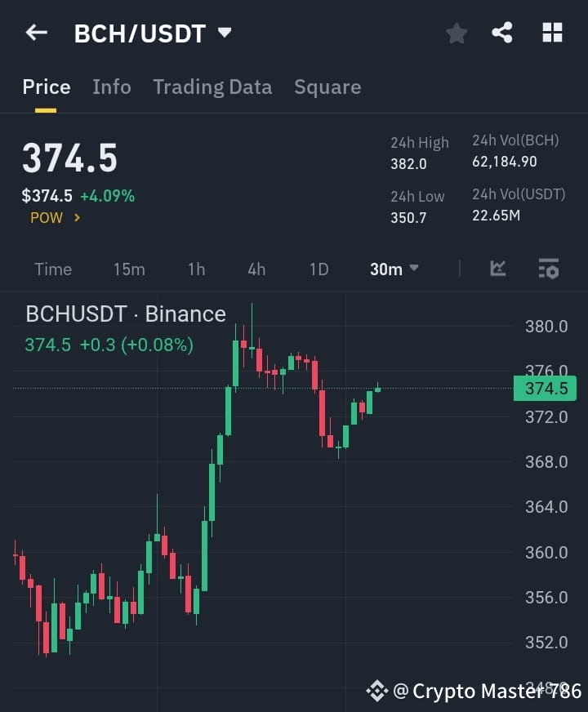Click the Binance diamond logo watermark
This screenshot has width=588, height=712.
click(x=377, y=690)
